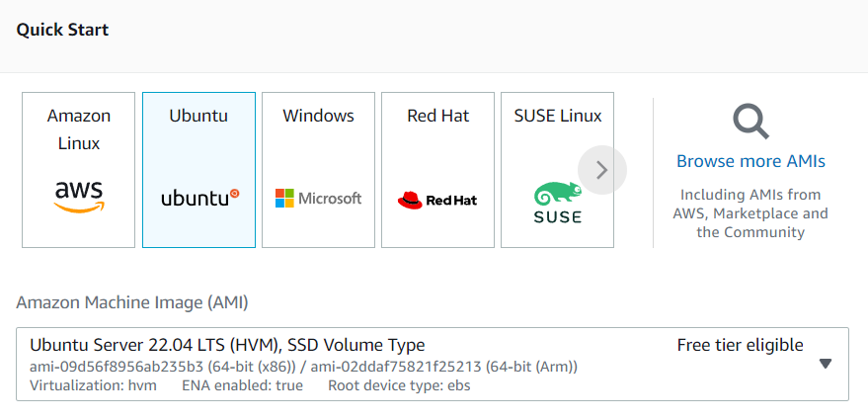Viewport: 868px width, 419px height.
Task: Click the Quick Start heading
Action: point(62,30)
